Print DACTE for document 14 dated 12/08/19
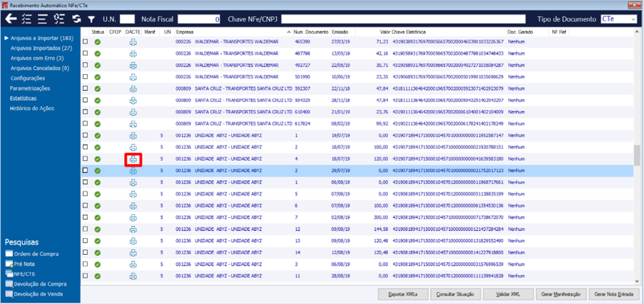 133,253
